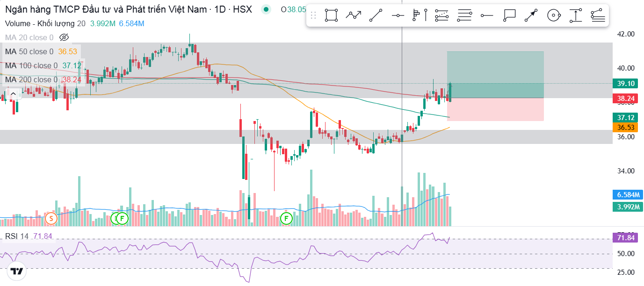Image resolution: width=644 pixels, height=286 pixels.
Task: Select the Trend-Based Fib Extension tool
Action: [598, 15]
